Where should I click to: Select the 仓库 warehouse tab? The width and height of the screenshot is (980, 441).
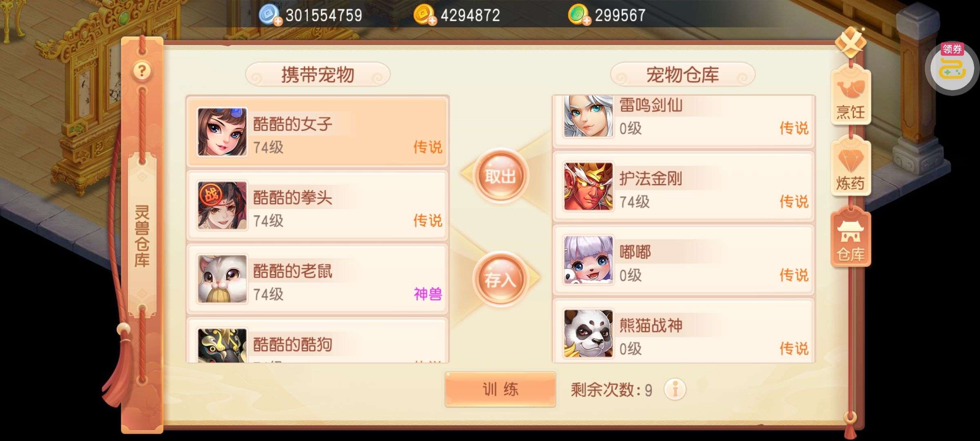[851, 238]
